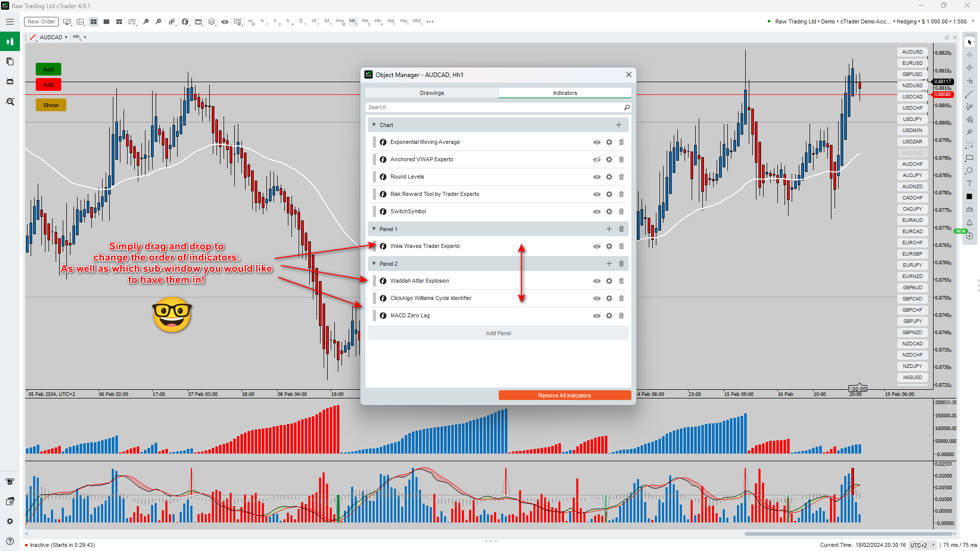Collapse the Chart indicators group
980x551 pixels.
click(x=374, y=125)
